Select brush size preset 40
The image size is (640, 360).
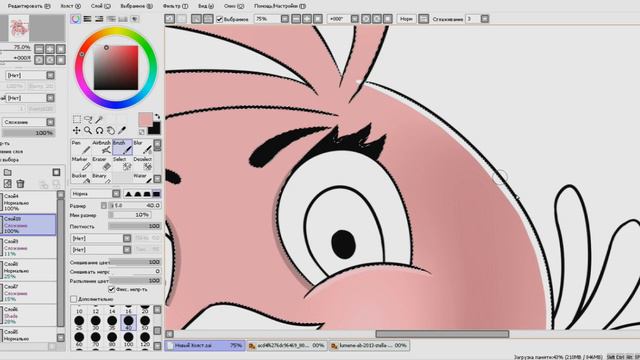point(128,321)
